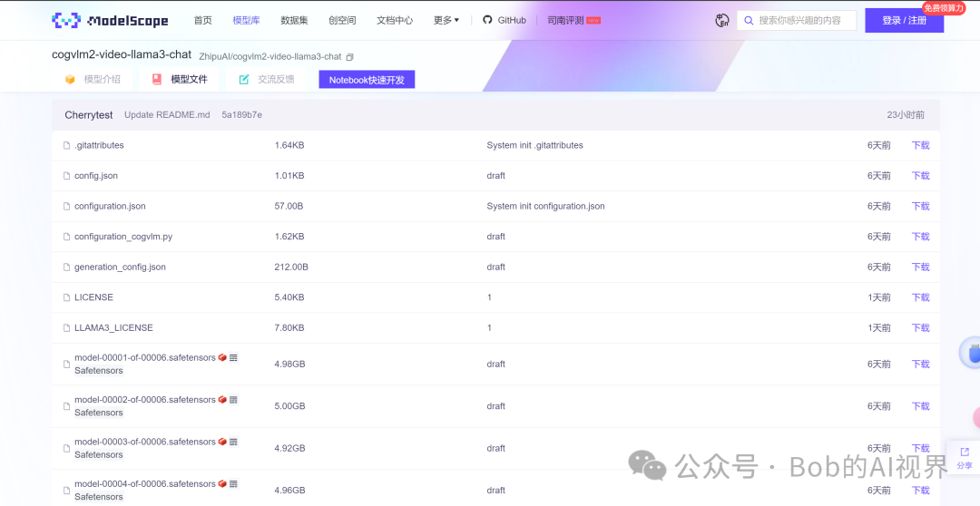This screenshot has width=980, height=506.
Task: Open the LICENSE file
Action: pos(93,297)
